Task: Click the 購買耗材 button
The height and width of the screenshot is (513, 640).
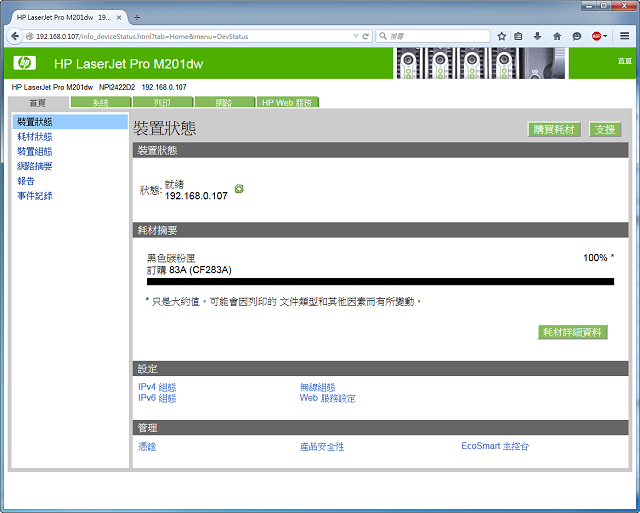Action: [554, 130]
